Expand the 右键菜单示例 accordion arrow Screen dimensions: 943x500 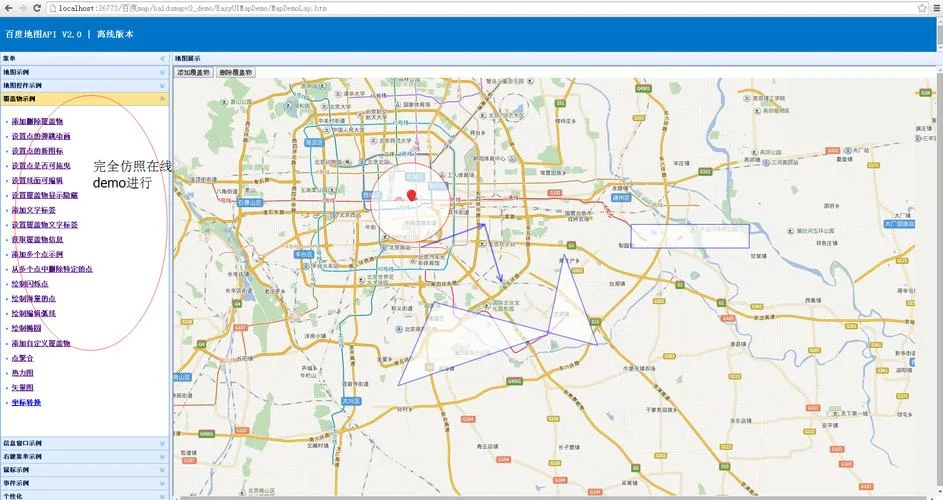162,457
